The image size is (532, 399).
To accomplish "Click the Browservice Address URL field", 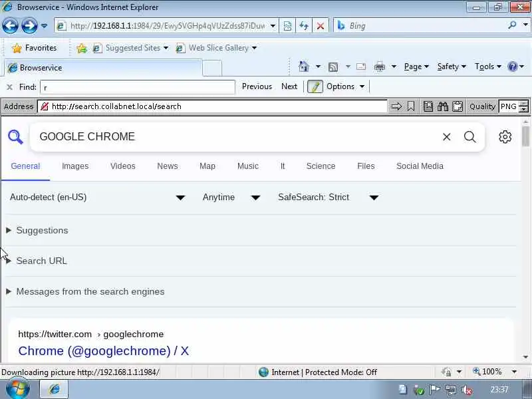I will (212, 106).
